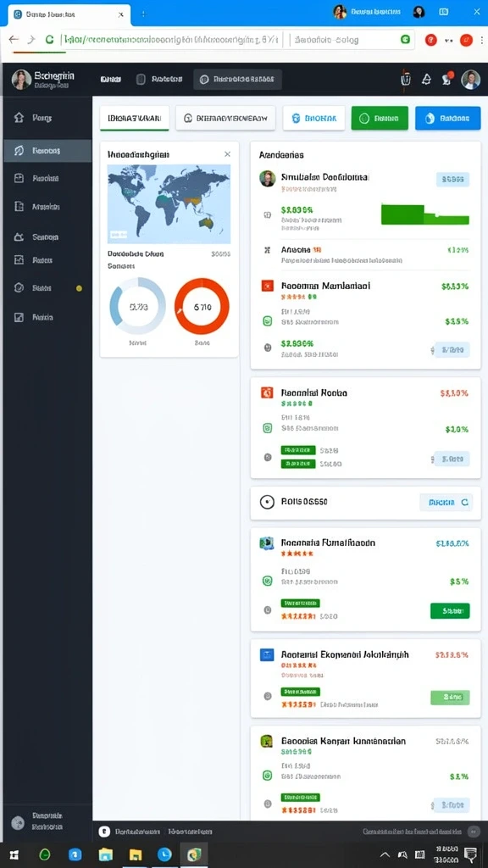Click the home icon in the sidebar
The height and width of the screenshot is (868, 488).
click(x=19, y=117)
